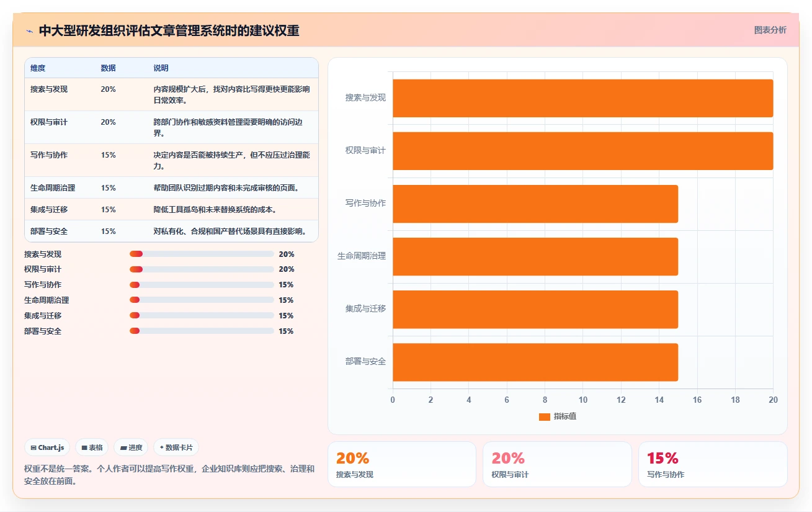Click the 20% 权限与审计 data card
The image size is (812, 512).
[557, 464]
